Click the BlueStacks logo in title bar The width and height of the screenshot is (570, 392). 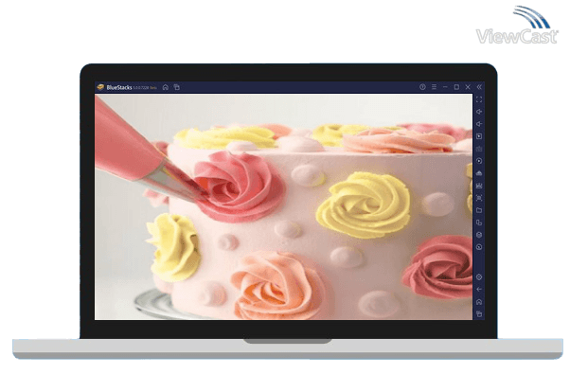point(100,87)
